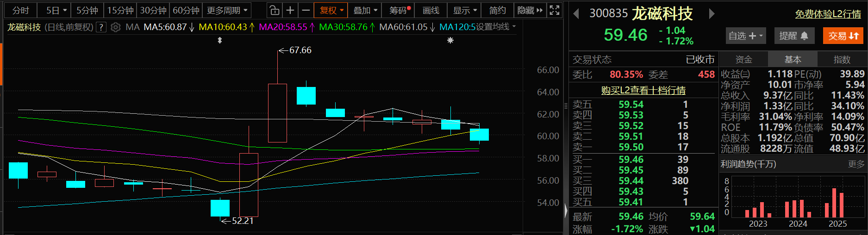Image resolution: width=868 pixels, height=235 pixels.
Task: Set a price alert with 提醒 bell
Action: 794,36
